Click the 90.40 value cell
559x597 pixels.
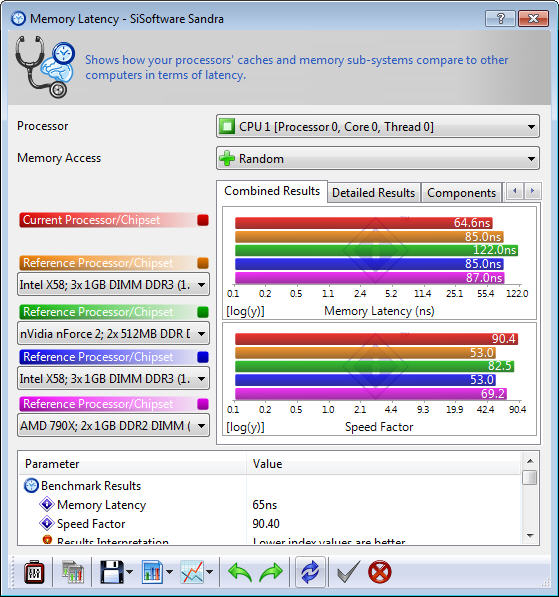[266, 524]
